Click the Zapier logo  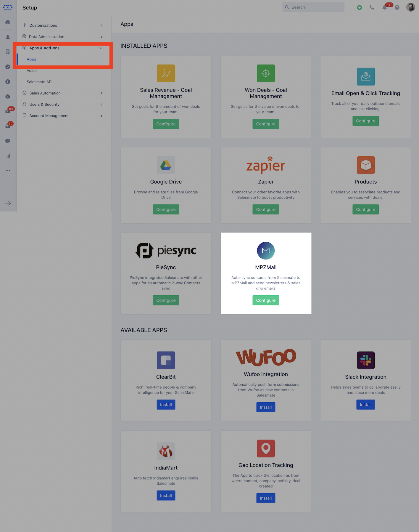point(266,165)
